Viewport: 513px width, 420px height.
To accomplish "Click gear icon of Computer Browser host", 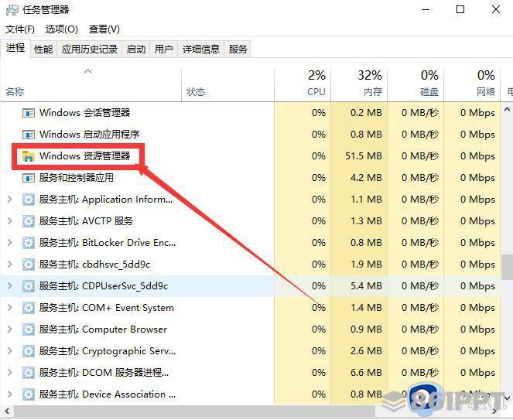I will point(29,330).
